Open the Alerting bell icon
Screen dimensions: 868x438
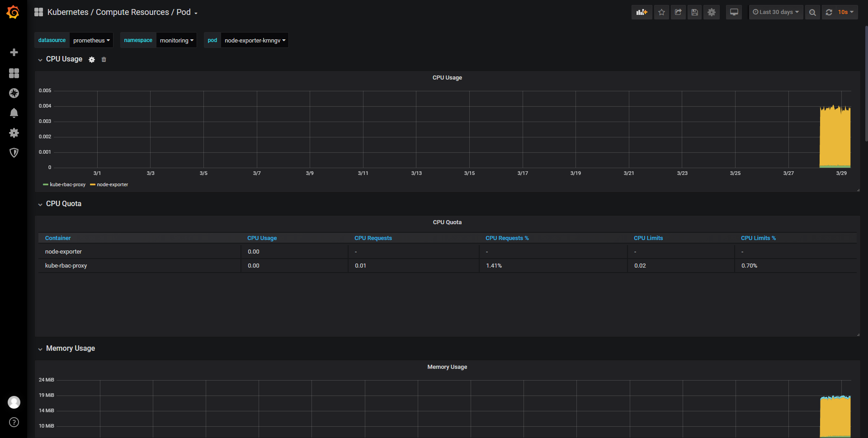click(14, 113)
